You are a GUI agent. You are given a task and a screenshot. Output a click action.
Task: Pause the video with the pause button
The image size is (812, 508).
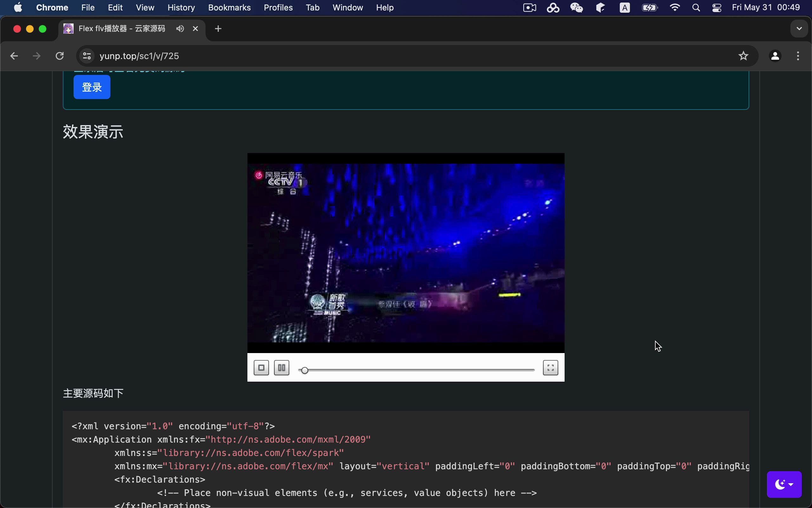[282, 368]
